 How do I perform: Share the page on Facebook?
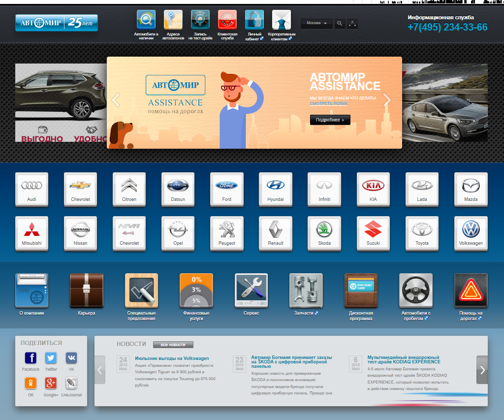[31, 358]
